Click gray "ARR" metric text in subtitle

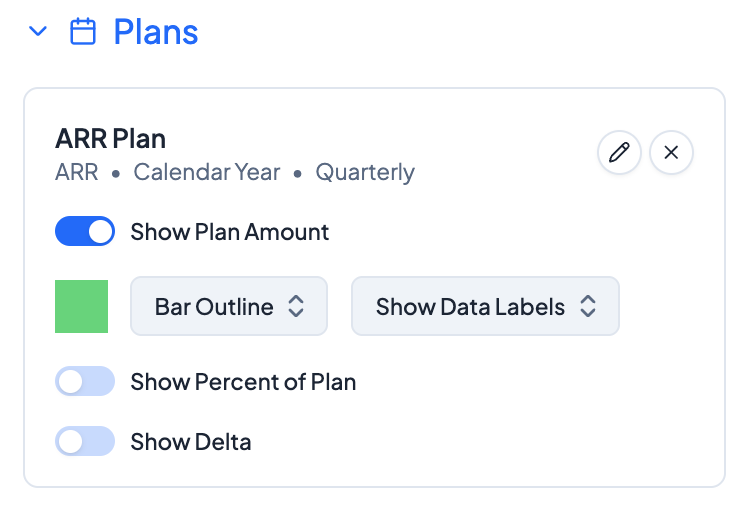pyautogui.click(x=77, y=172)
